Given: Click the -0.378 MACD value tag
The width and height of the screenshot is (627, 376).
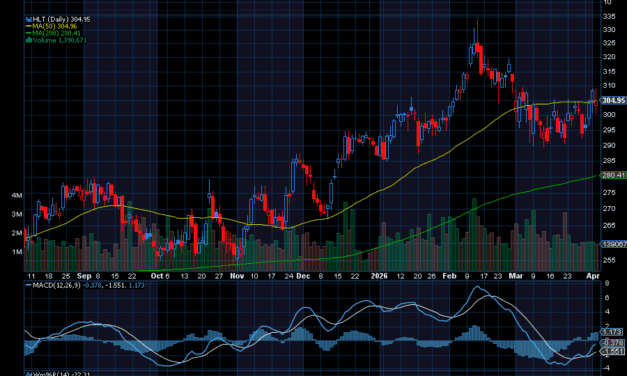Looking at the screenshot, I should pyautogui.click(x=613, y=343).
